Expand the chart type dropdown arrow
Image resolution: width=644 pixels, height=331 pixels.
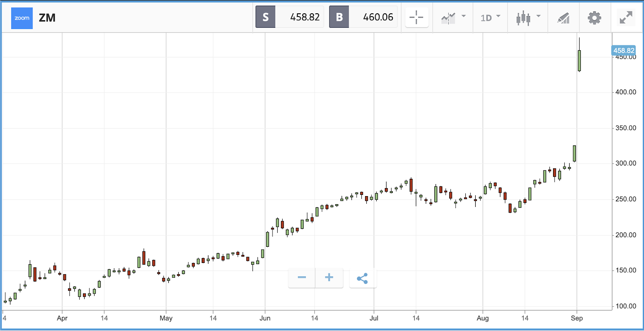[x=539, y=16]
